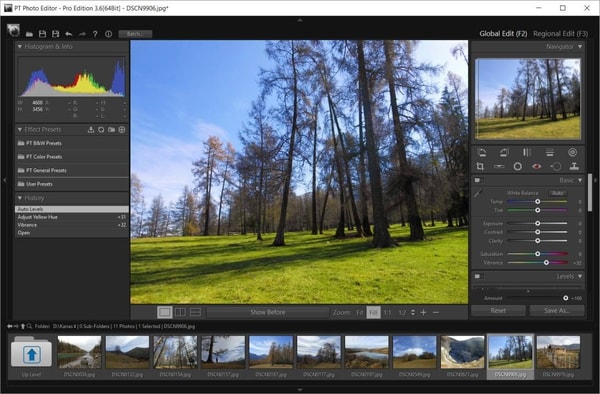
Task: Collapse the Effect Presets panel
Action: tap(20, 130)
